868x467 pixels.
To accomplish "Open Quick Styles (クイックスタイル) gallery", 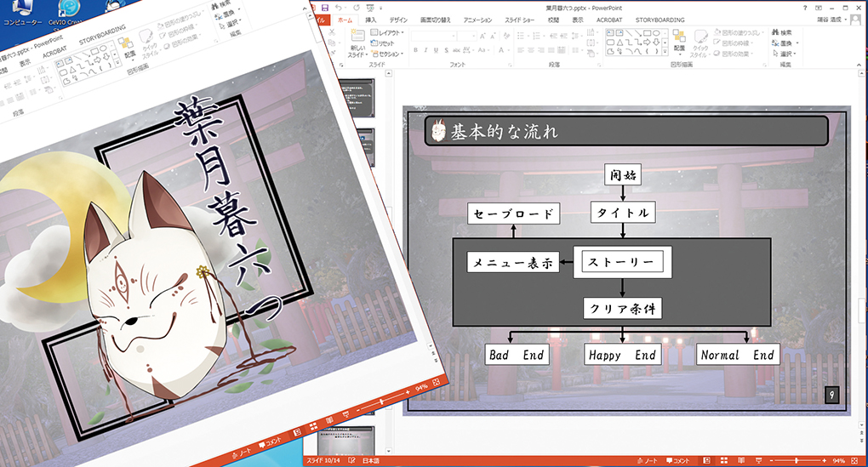I will click(x=701, y=43).
